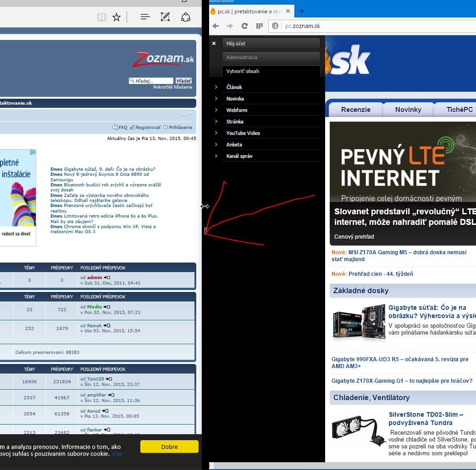
Task: Open the Administrácia admin menu
Action: [271, 57]
